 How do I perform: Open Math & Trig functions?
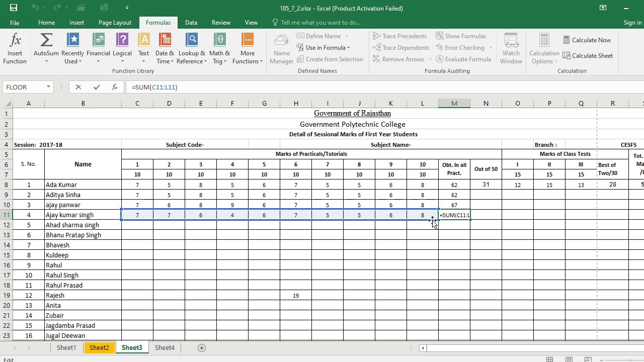tap(219, 49)
